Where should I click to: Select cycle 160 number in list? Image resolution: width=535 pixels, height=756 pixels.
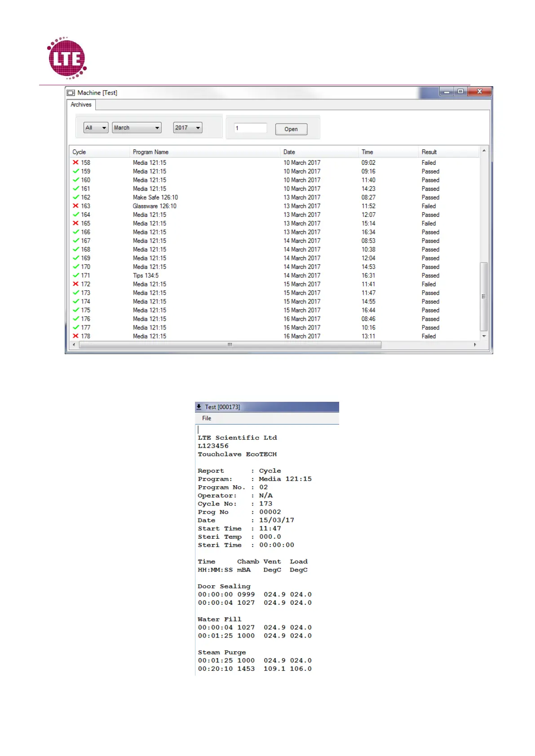[x=85, y=180]
